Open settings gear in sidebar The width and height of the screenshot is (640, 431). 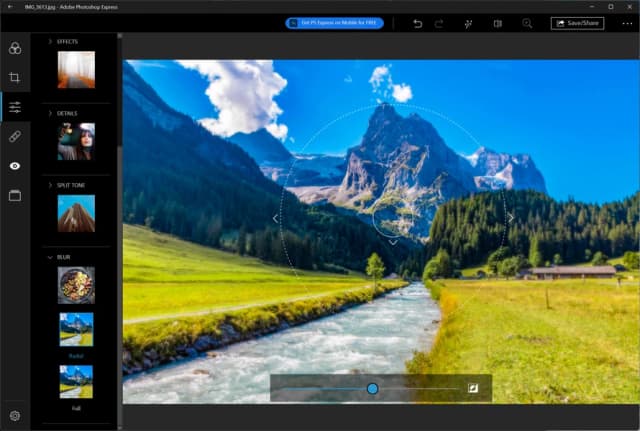click(x=15, y=415)
